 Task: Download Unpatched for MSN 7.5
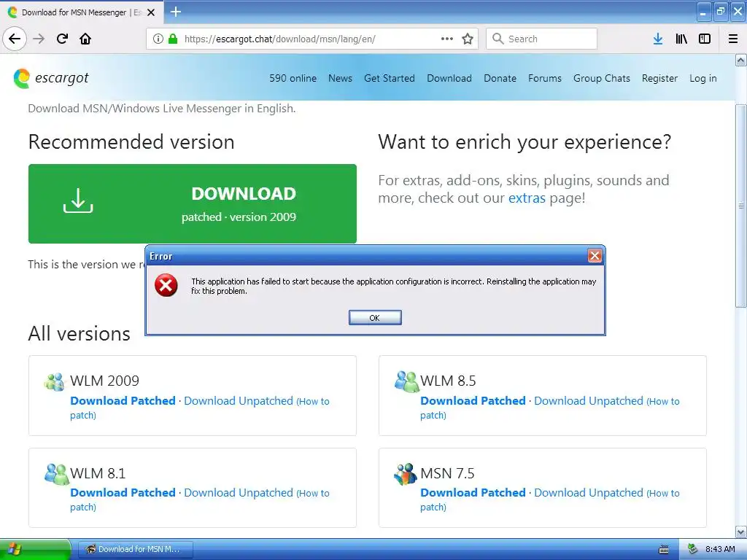589,492
